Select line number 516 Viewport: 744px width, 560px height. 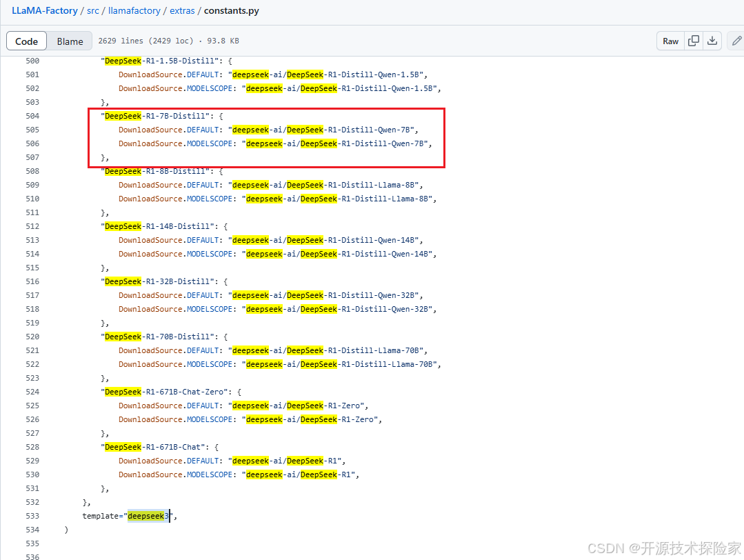coord(32,281)
